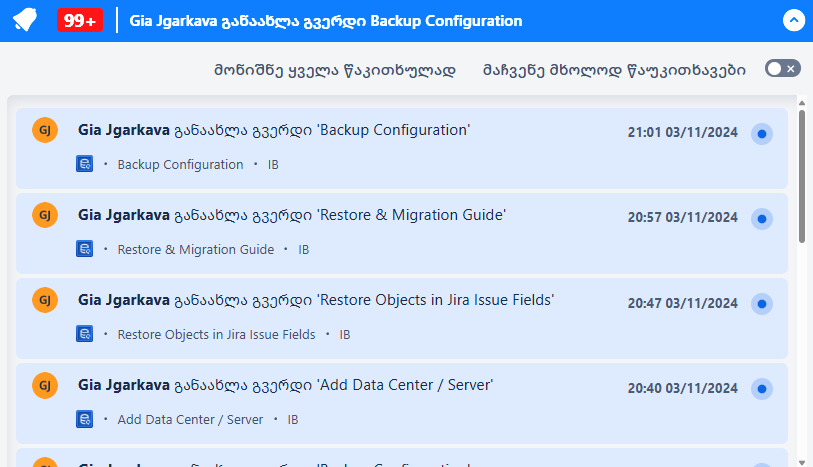Click scrollbar up arrow in notification list

(x=802, y=103)
